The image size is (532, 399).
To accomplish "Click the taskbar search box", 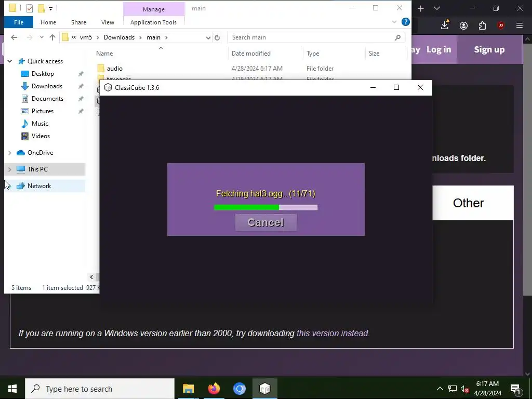I will [x=100, y=389].
